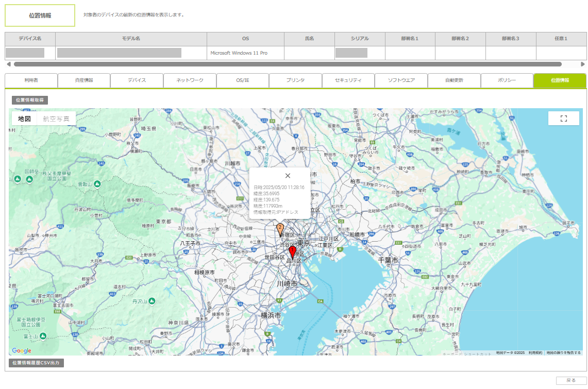588x389 pixels.
Task: Open the ソフトウエア tab
Action: [401, 80]
